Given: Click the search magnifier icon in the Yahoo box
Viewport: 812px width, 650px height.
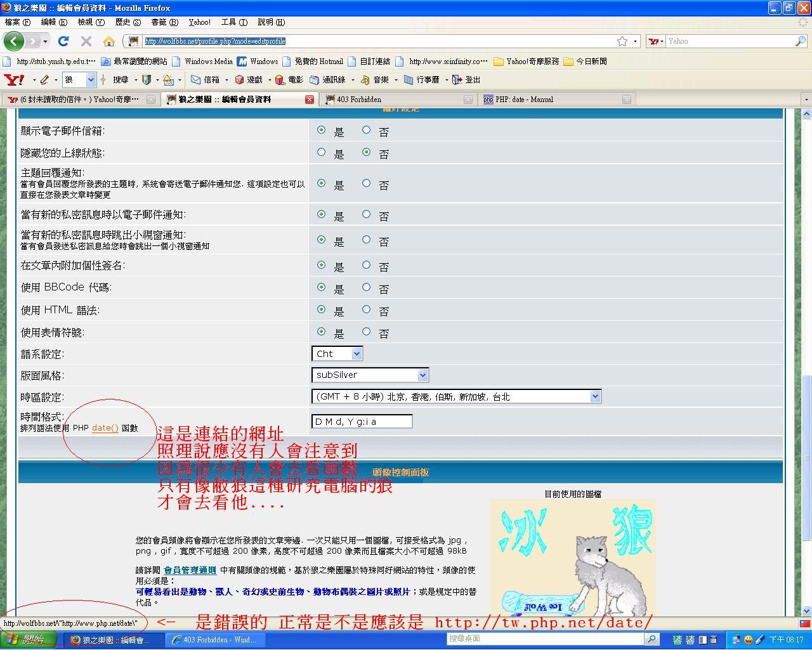Looking at the screenshot, I should [801, 41].
